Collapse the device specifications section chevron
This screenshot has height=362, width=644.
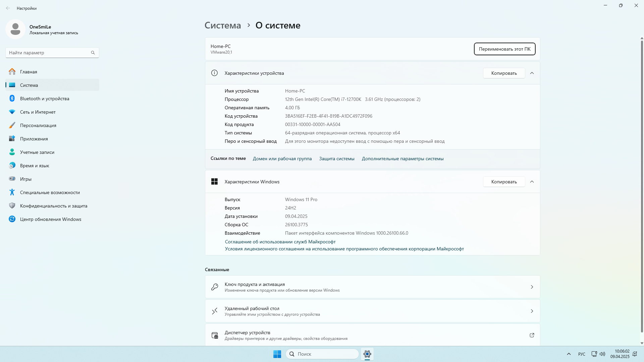pyautogui.click(x=532, y=73)
